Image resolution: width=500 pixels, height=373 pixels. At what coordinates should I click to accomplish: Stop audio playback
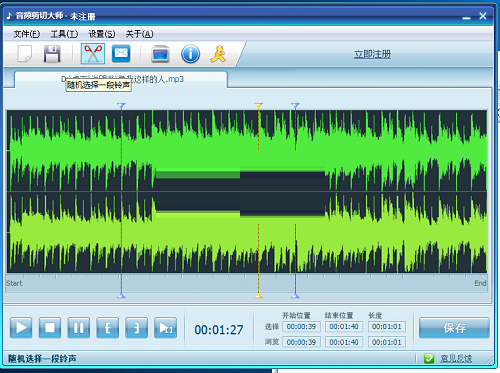pyautogui.click(x=50, y=328)
